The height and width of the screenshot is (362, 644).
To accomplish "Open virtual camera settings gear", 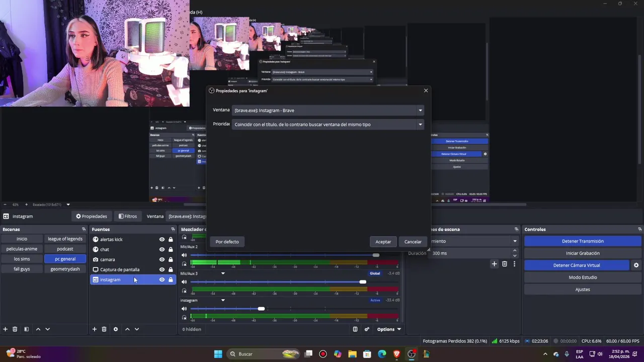I will click(636, 265).
